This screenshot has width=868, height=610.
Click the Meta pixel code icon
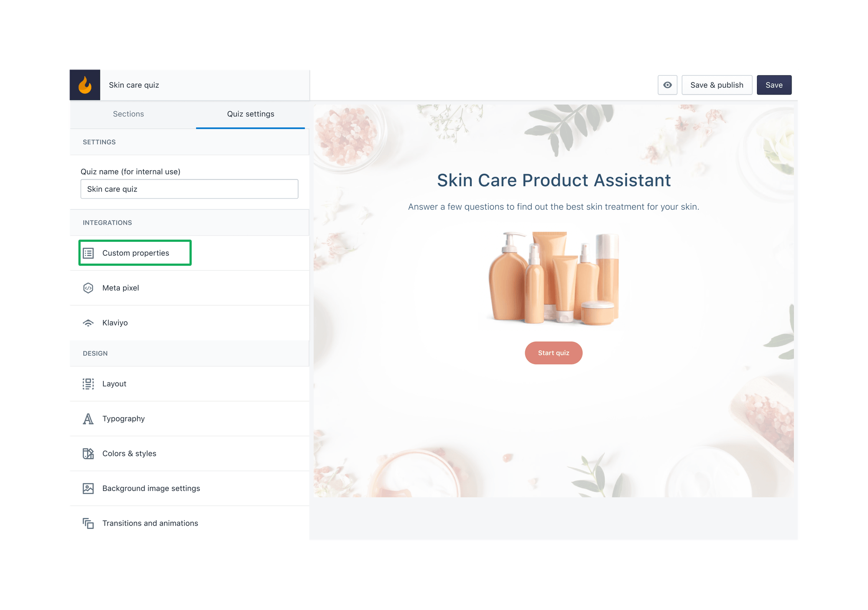pyautogui.click(x=88, y=288)
